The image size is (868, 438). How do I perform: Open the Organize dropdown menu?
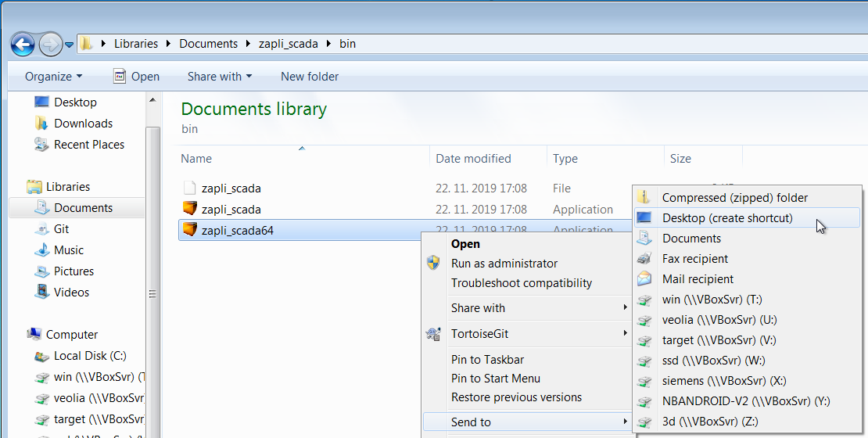pos(53,77)
